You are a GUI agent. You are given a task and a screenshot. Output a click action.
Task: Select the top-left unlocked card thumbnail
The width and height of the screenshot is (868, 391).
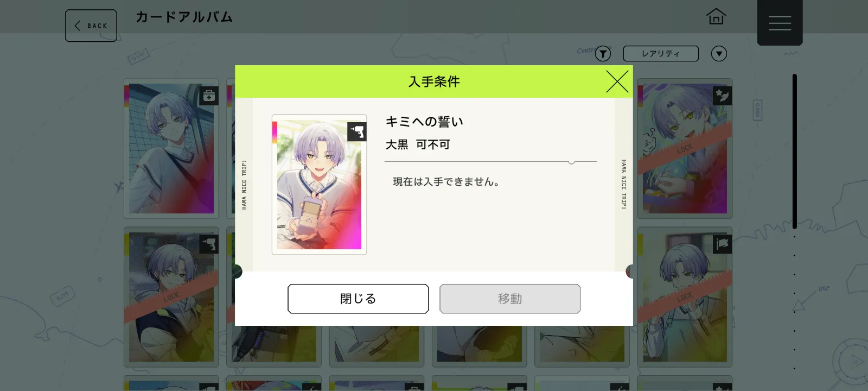(x=171, y=148)
